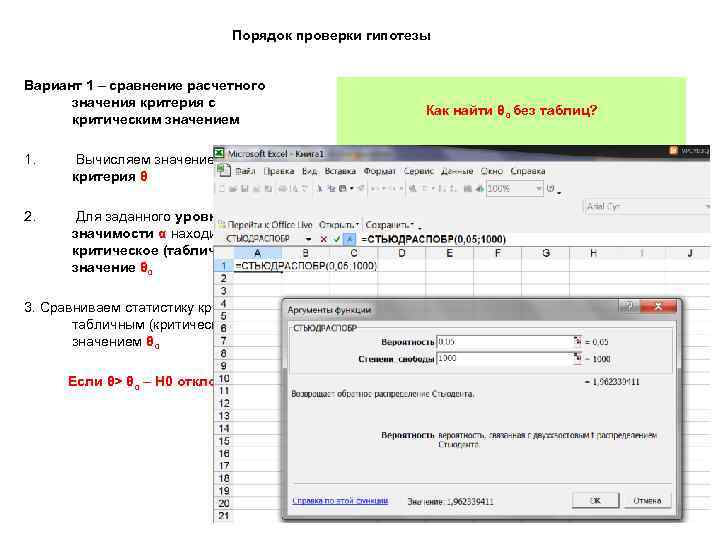Click the OK button in function dialog

coord(596,501)
